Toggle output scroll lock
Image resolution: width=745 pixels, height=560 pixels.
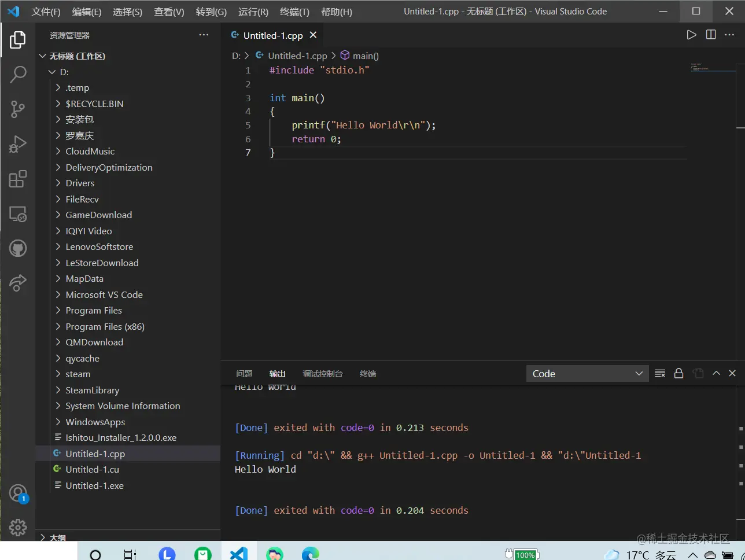[679, 374]
